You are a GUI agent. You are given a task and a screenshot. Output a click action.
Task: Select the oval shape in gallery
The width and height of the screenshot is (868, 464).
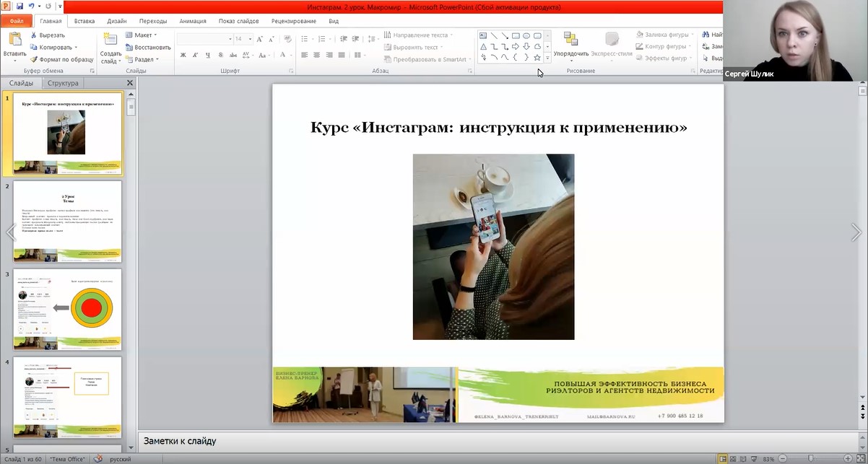coord(526,35)
